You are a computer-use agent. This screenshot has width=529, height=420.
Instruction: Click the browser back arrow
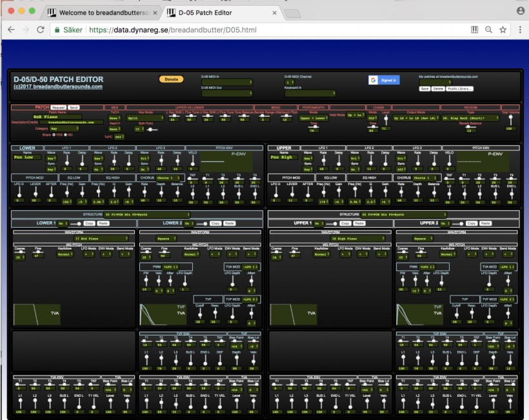pos(11,30)
